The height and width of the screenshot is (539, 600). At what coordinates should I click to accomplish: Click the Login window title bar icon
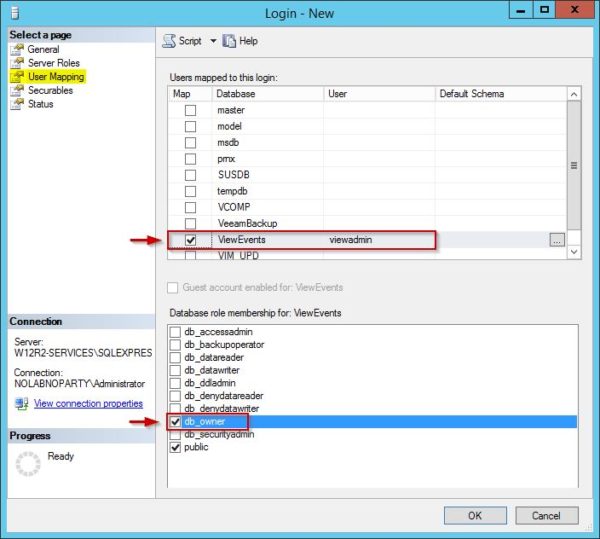(x=14, y=11)
